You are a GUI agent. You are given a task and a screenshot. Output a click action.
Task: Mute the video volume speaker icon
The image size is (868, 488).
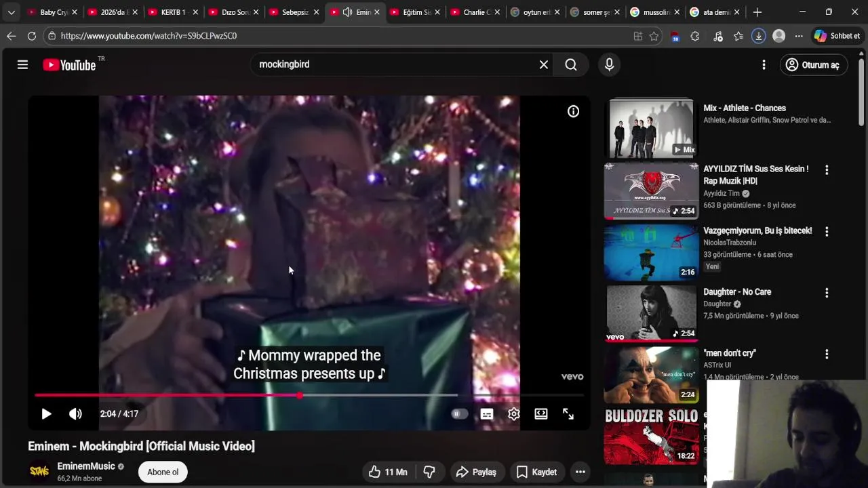75,413
